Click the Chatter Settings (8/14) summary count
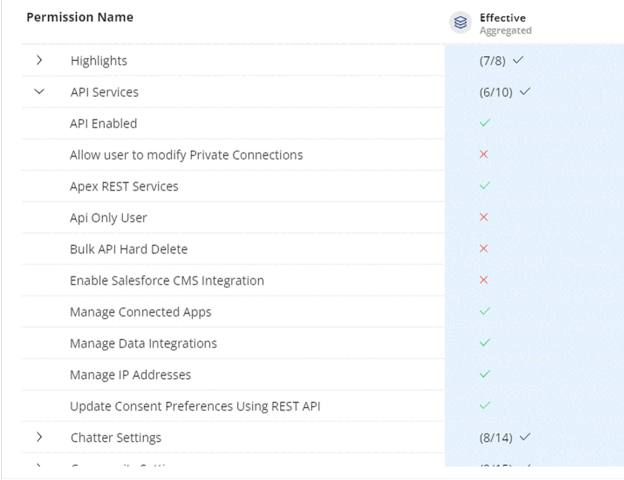The width and height of the screenshot is (624, 480). coord(497,437)
